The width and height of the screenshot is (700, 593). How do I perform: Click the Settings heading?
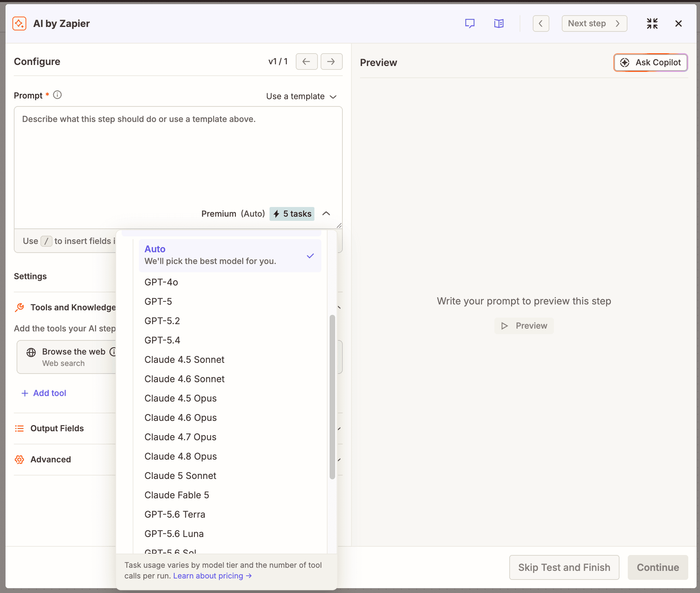click(30, 276)
